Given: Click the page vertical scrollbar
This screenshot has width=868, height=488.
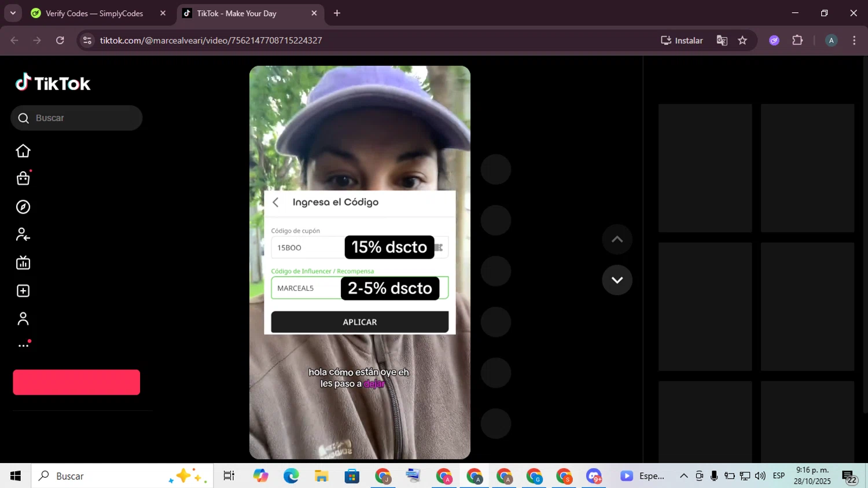Looking at the screenshot, I should click(x=865, y=234).
